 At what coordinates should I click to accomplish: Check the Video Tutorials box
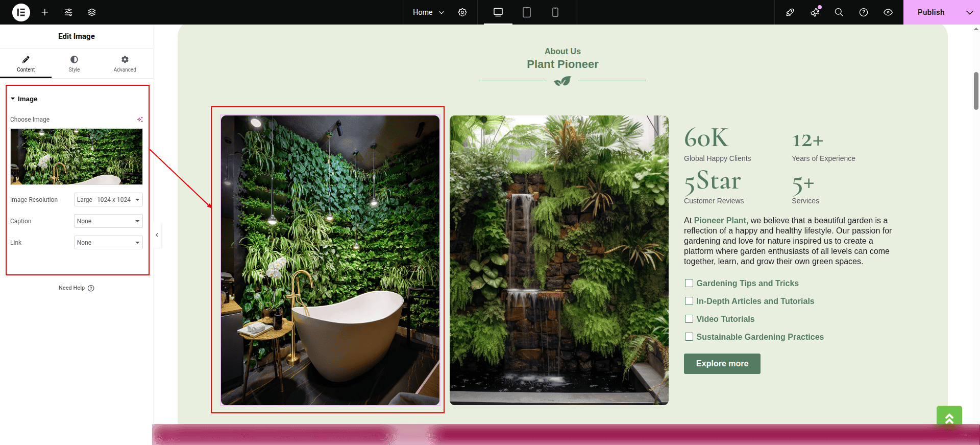tap(689, 319)
